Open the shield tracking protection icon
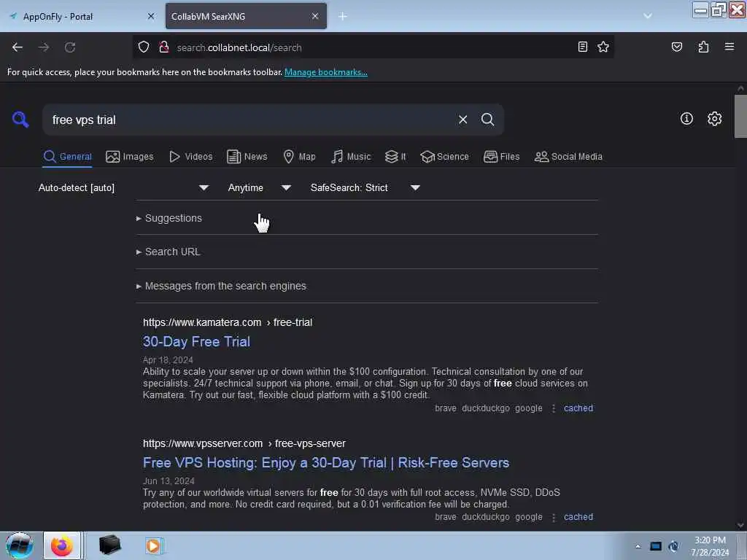Image resolution: width=747 pixels, height=560 pixels. [x=144, y=47]
